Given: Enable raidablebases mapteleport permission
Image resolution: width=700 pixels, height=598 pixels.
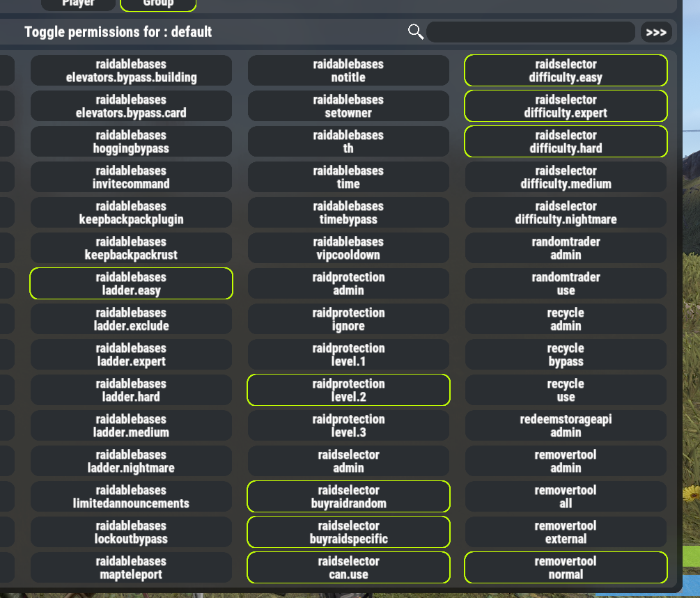Looking at the screenshot, I should pos(131,567).
